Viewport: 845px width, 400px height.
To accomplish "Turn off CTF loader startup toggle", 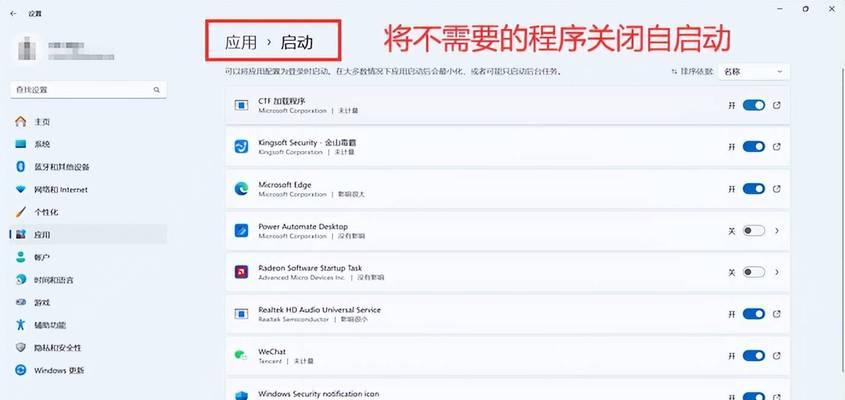I will (x=753, y=105).
